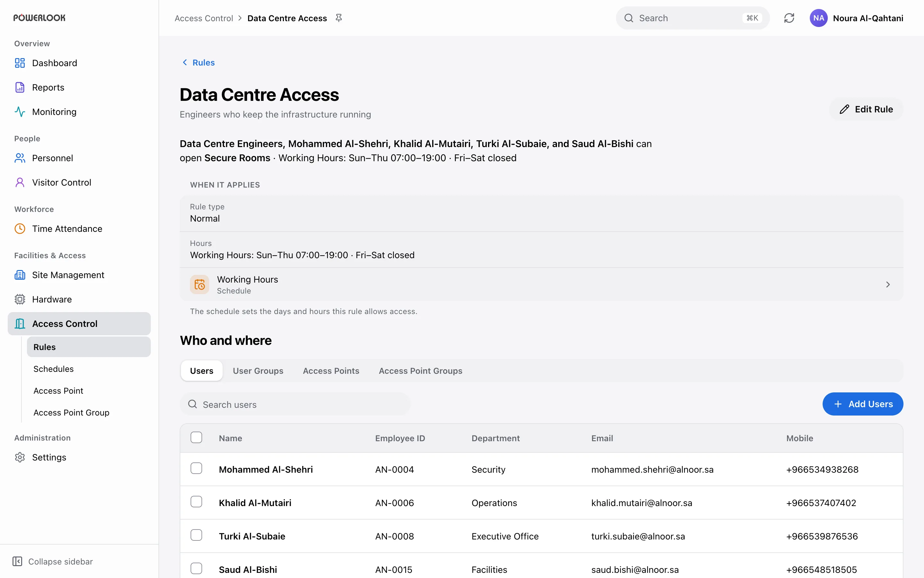
Task: Click the Access Control door icon
Action: tap(20, 324)
